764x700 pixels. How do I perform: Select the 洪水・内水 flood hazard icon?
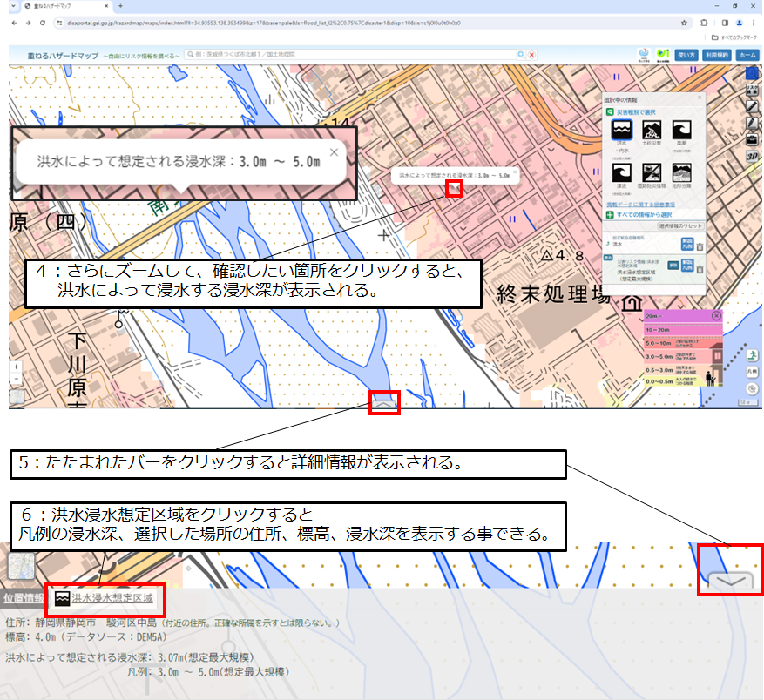click(x=622, y=130)
